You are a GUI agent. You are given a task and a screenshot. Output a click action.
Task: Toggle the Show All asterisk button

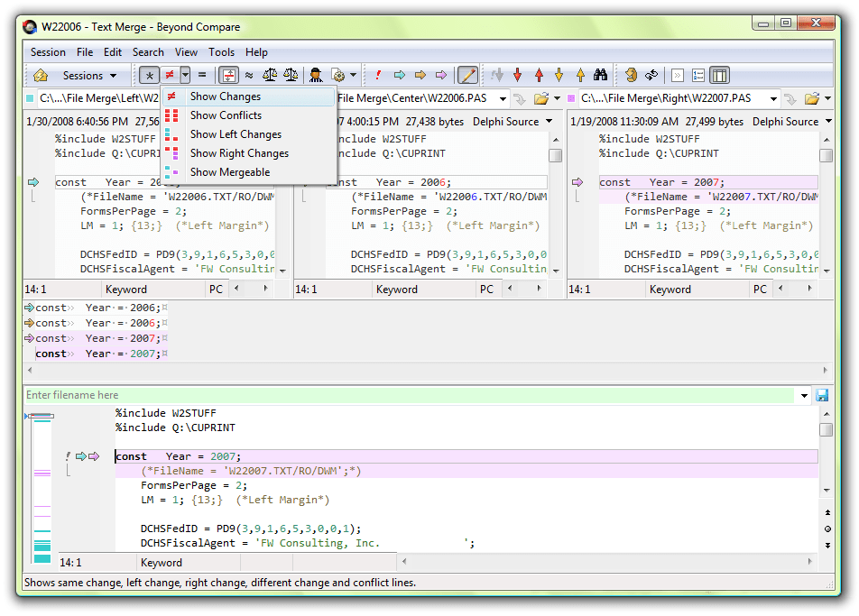[150, 75]
